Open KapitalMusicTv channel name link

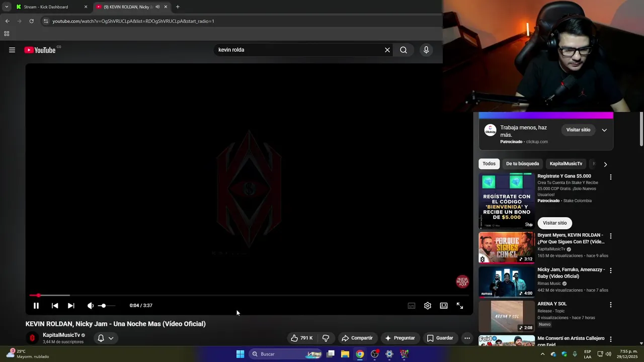[61, 335]
